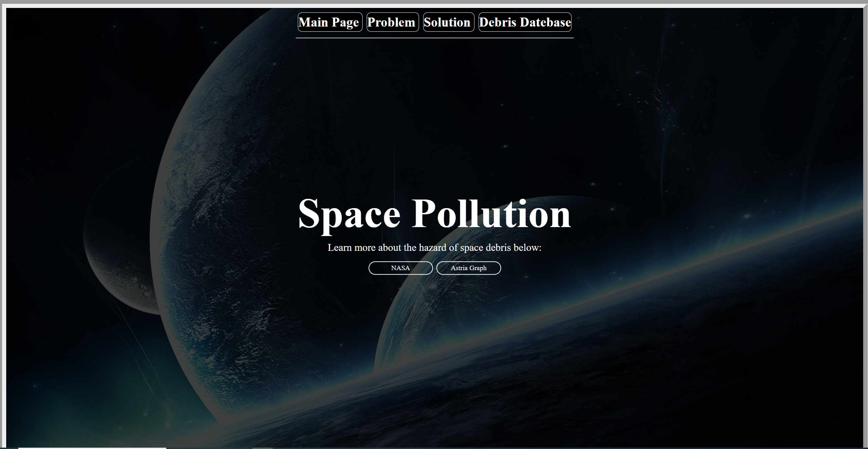Click the word Space in the title
The image size is (868, 449).
pyautogui.click(x=349, y=214)
